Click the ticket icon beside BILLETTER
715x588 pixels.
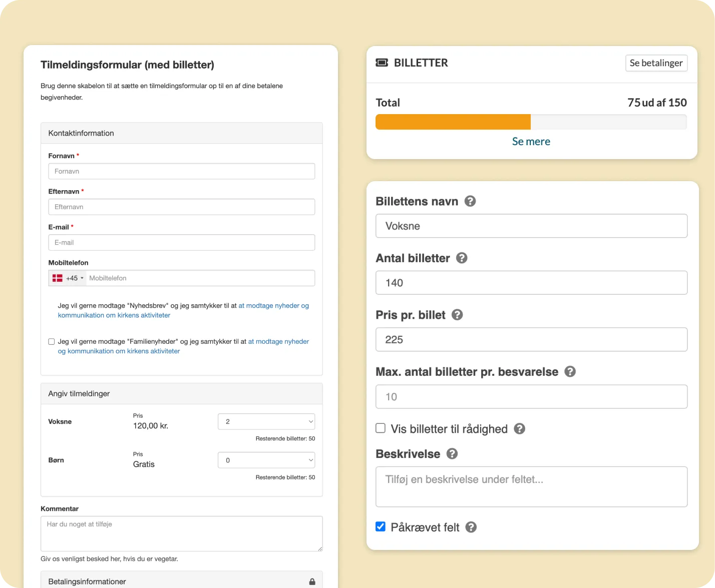(382, 63)
